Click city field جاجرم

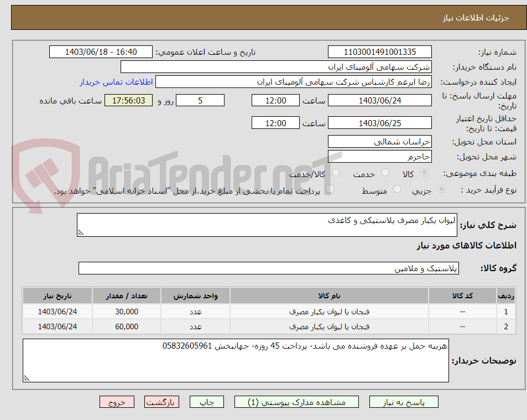tap(380, 157)
